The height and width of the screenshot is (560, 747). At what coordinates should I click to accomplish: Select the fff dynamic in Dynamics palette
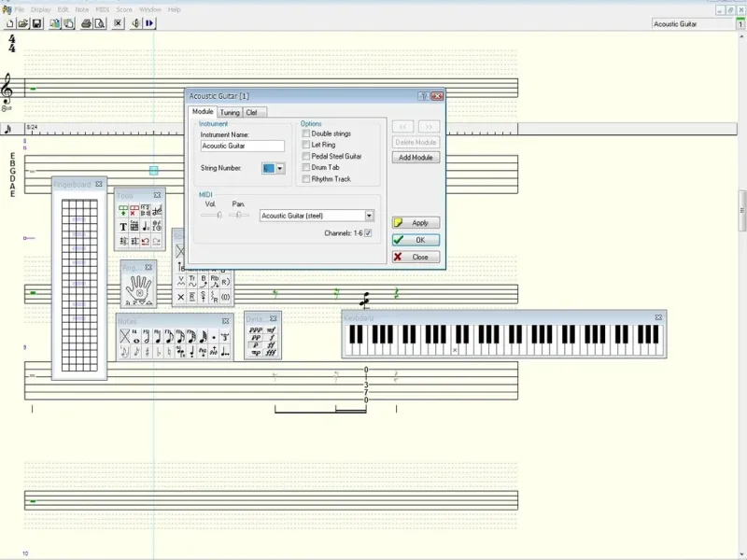click(x=271, y=353)
